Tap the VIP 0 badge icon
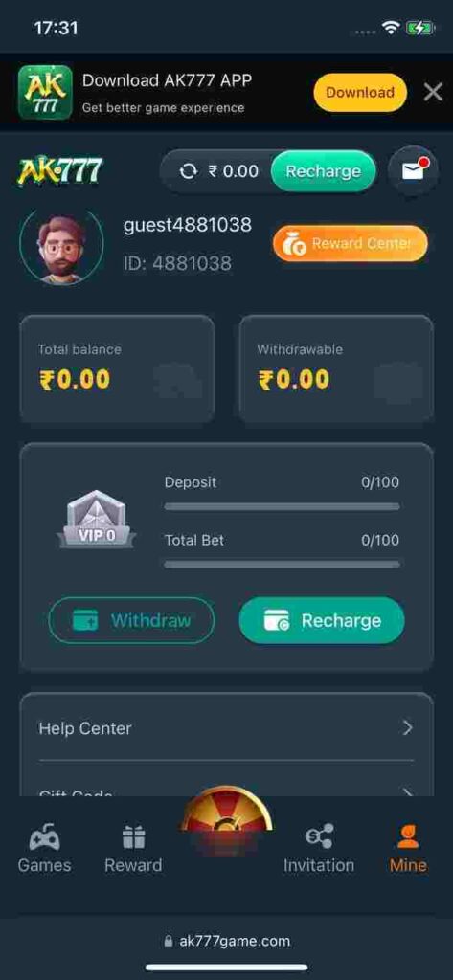453x980 pixels. point(97,520)
